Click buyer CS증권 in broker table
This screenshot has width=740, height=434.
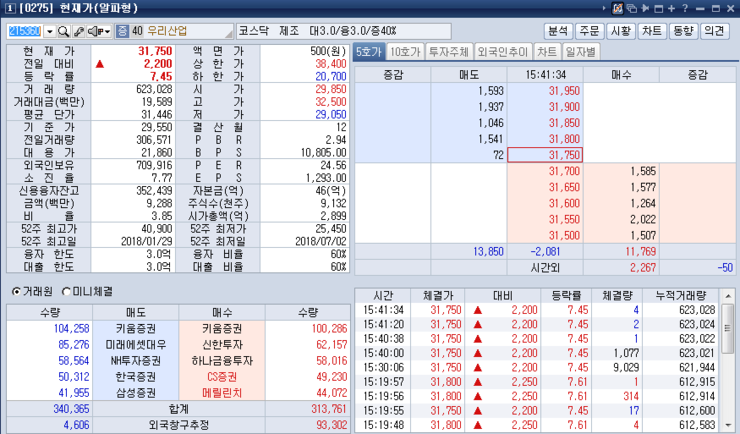pos(222,377)
